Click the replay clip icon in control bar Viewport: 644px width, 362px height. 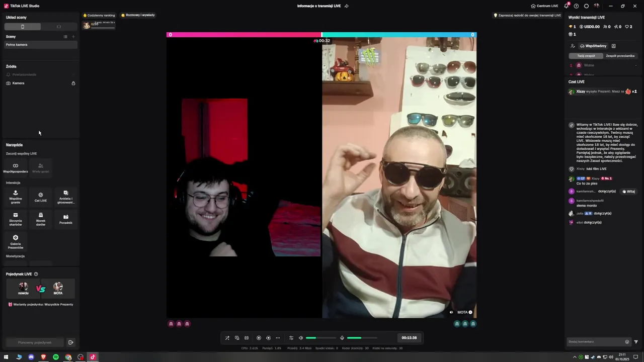coord(268,338)
